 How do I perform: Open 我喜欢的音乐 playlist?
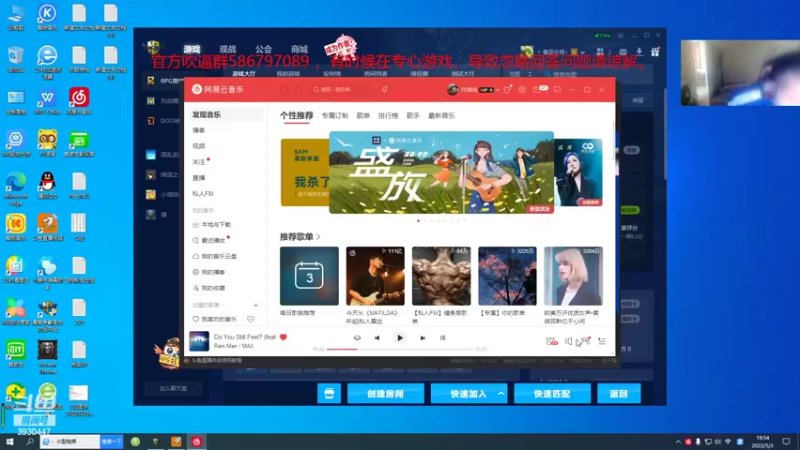point(215,319)
